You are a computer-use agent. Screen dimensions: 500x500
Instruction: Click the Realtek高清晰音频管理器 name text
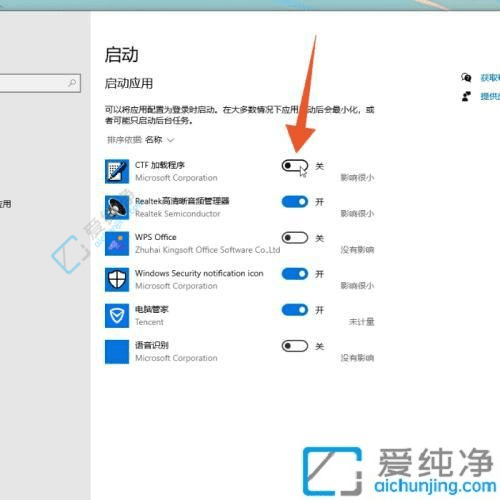click(182, 201)
